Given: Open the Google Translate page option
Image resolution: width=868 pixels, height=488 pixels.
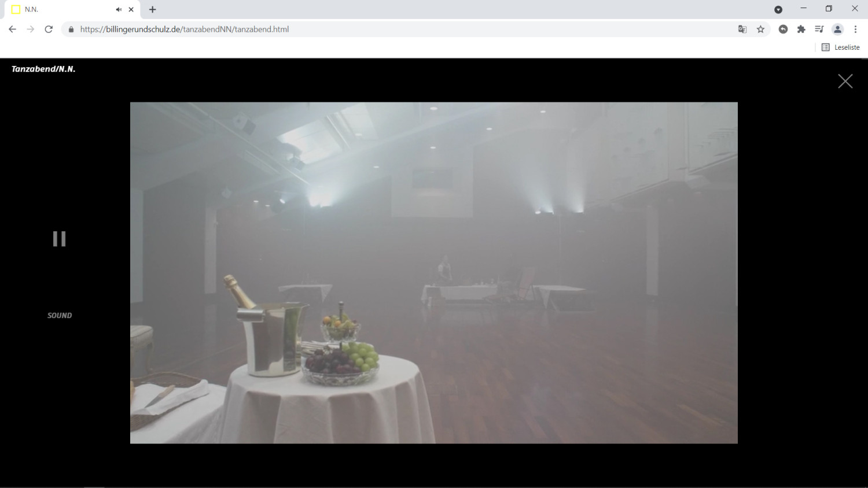Looking at the screenshot, I should (742, 29).
